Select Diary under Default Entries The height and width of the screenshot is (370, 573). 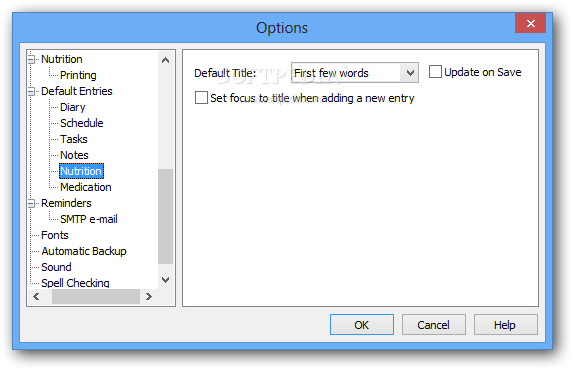[72, 107]
